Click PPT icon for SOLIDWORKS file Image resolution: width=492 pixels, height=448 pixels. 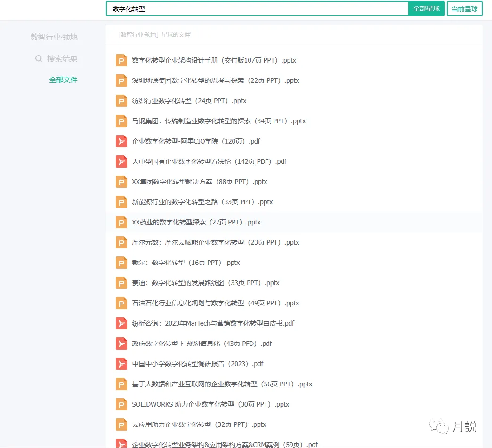121,404
